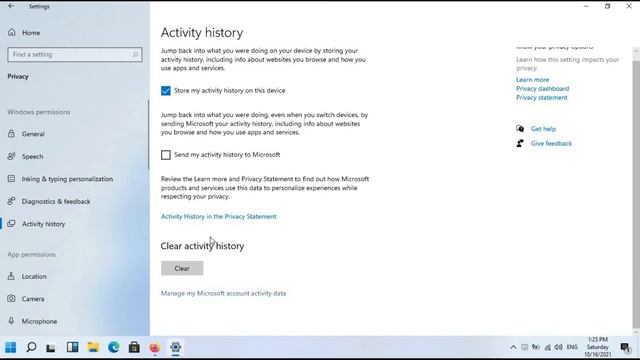Open Microsoft Store from taskbar
The image size is (640, 360).
pos(134,347)
